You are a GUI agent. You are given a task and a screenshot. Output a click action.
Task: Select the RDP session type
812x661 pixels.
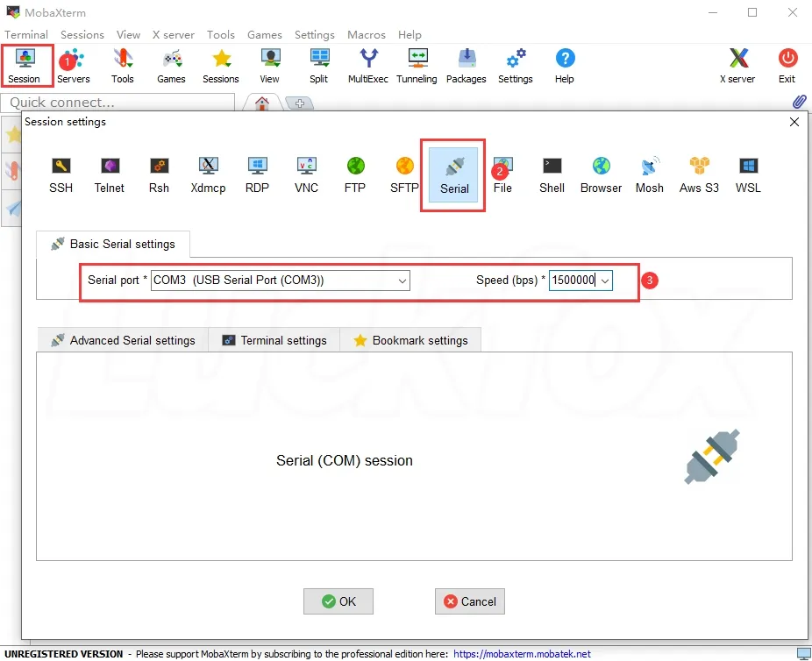pos(258,175)
